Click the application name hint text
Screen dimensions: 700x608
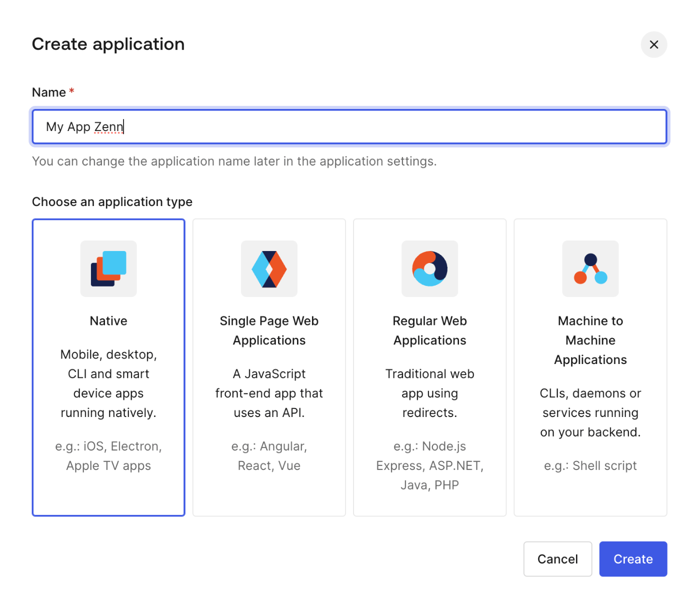pos(234,161)
